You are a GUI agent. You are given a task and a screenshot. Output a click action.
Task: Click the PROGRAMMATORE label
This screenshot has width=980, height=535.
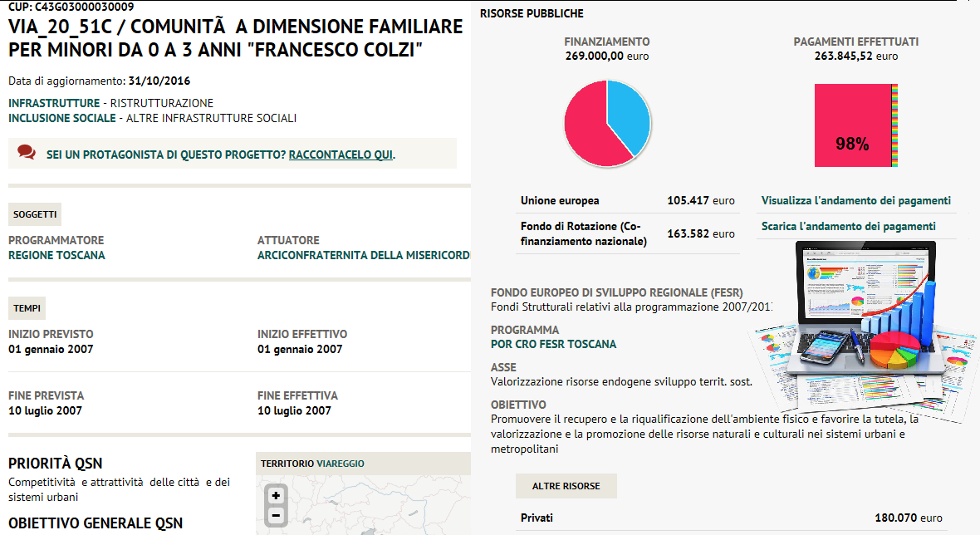[56, 240]
